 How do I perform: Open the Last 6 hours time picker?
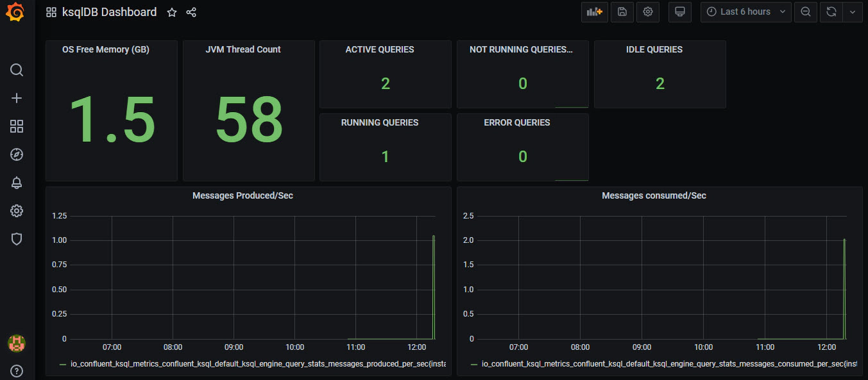[746, 12]
